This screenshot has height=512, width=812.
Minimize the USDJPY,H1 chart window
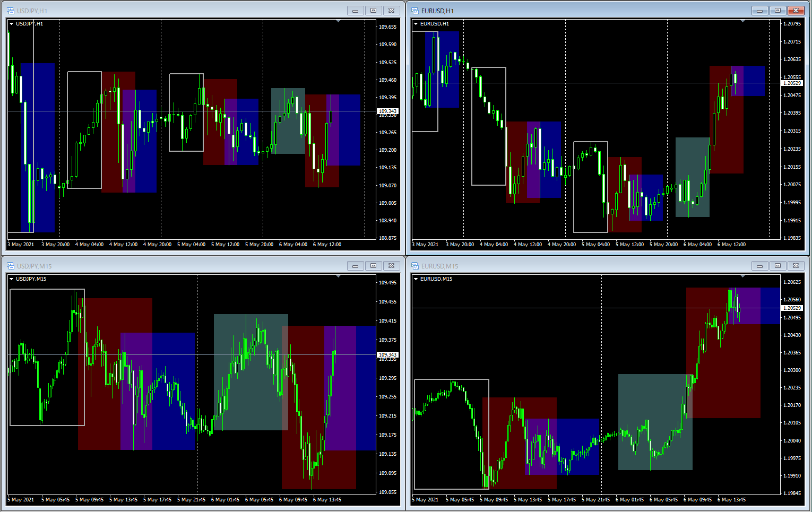[355, 11]
